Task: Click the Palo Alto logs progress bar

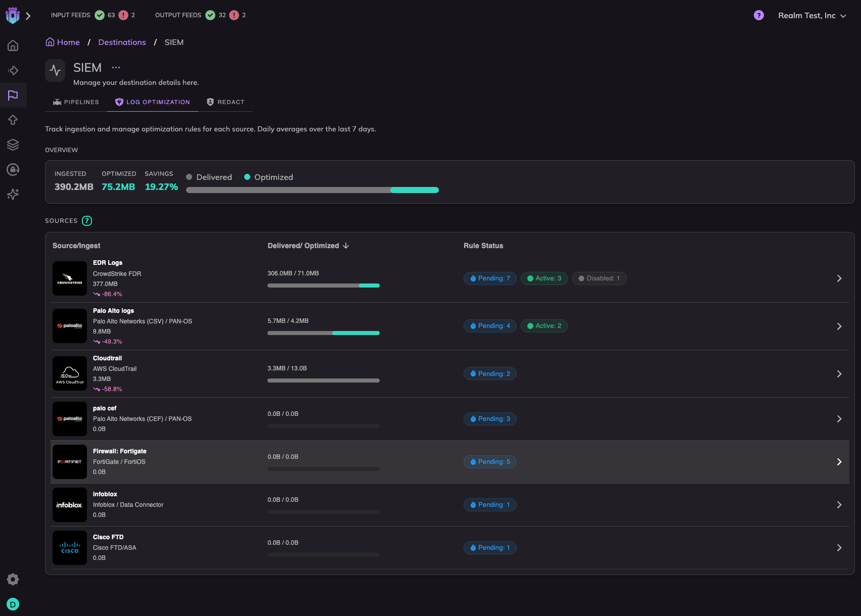Action: [324, 333]
